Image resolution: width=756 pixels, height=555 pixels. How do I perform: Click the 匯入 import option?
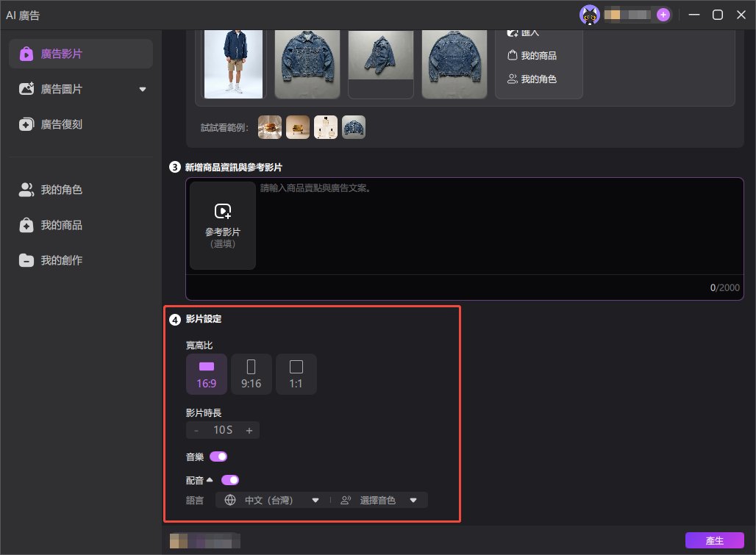click(523, 33)
